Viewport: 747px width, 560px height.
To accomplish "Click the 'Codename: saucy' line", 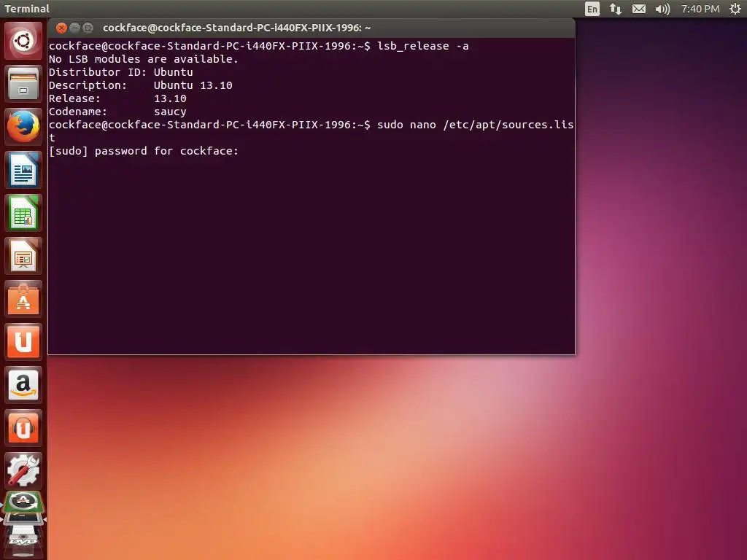I will [x=117, y=112].
